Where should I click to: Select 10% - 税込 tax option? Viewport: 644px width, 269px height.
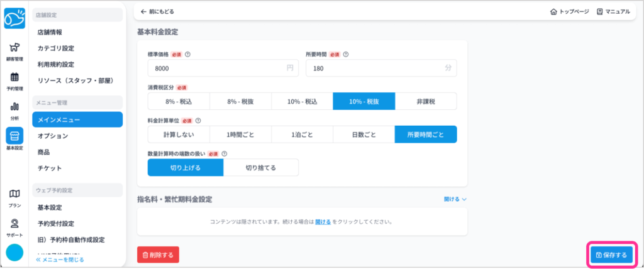point(302,101)
